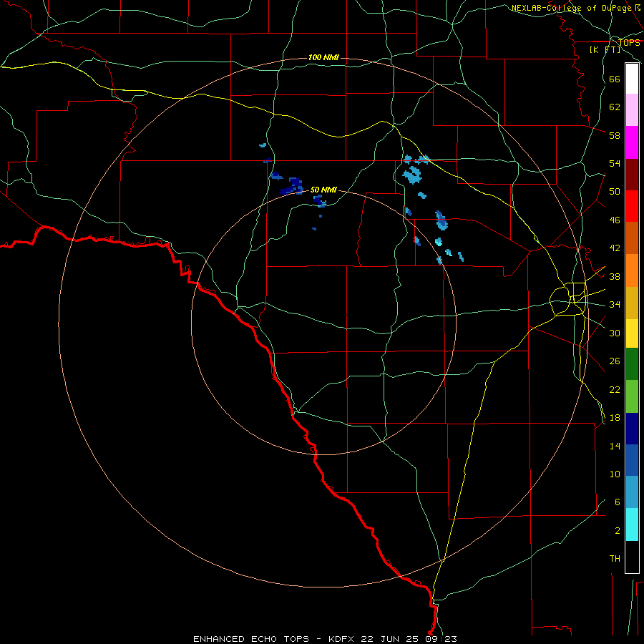This screenshot has width=644, height=644.
Task: Click the white color swatch above 66
Action: (632, 79)
